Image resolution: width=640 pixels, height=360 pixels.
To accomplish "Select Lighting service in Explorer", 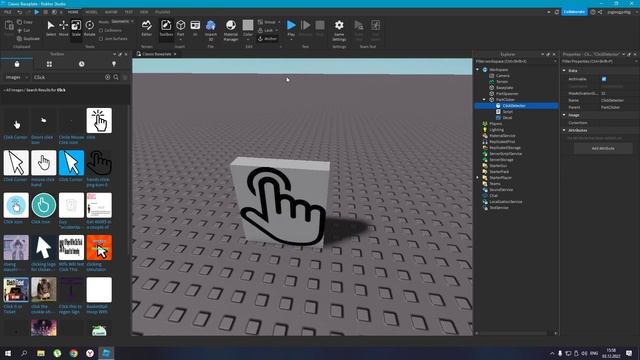I will pos(496,129).
